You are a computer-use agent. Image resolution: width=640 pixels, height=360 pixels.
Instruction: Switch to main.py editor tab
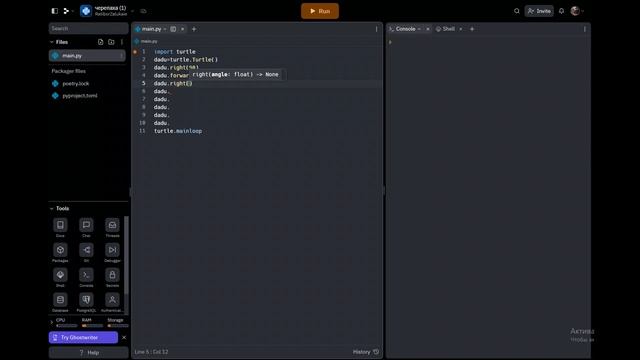click(151, 29)
